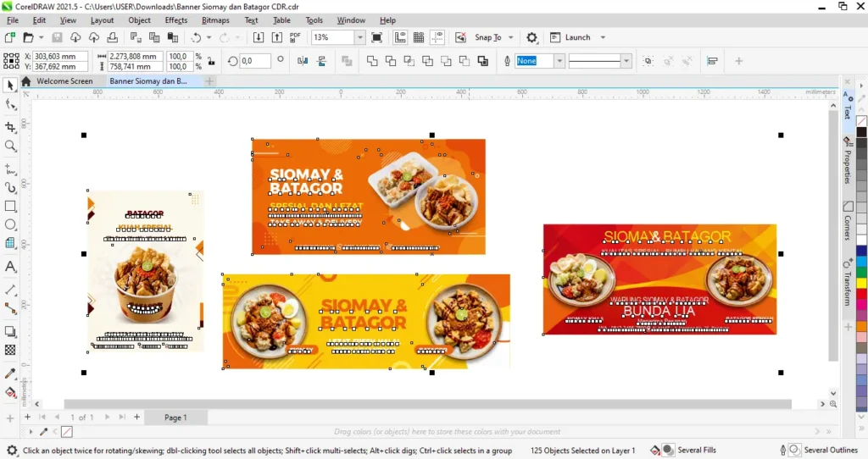Select the Rectangle tool

click(x=10, y=206)
